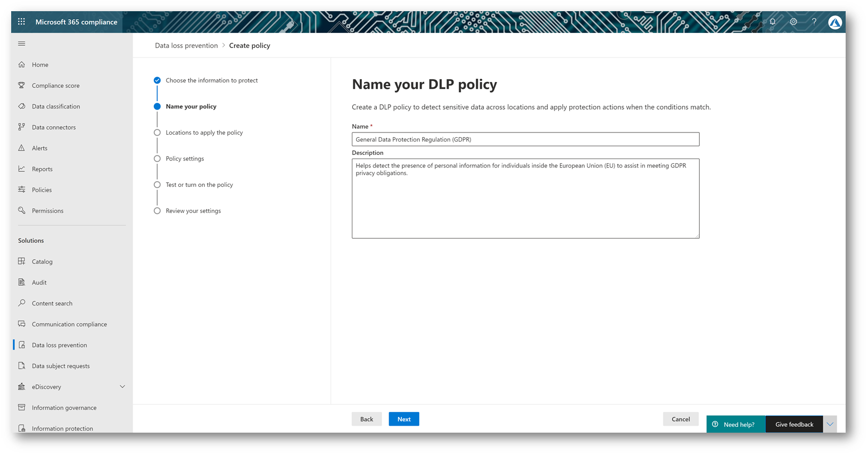Viewport: 868px width, 455px height.
Task: Click the Catalog grid icon
Action: coord(22,261)
